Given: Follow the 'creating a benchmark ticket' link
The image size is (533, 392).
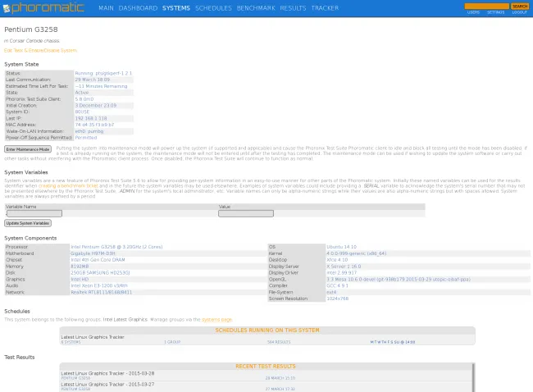Looking at the screenshot, I should tap(68, 186).
